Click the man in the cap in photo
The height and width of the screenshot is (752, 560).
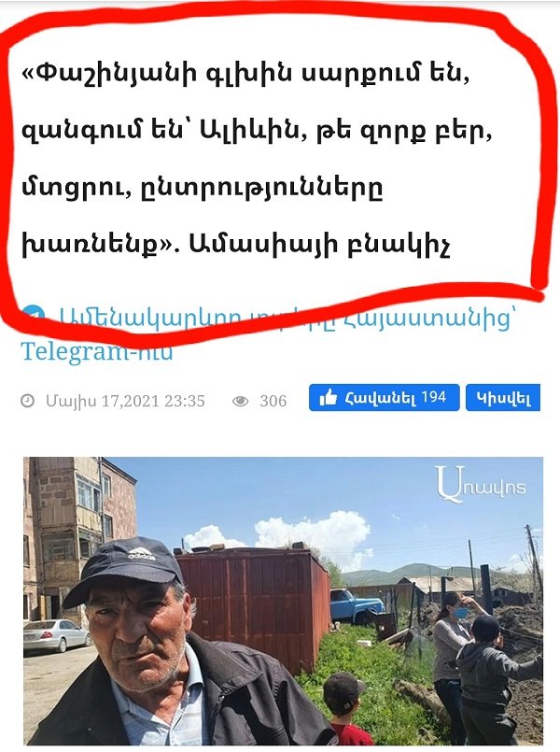click(158, 647)
